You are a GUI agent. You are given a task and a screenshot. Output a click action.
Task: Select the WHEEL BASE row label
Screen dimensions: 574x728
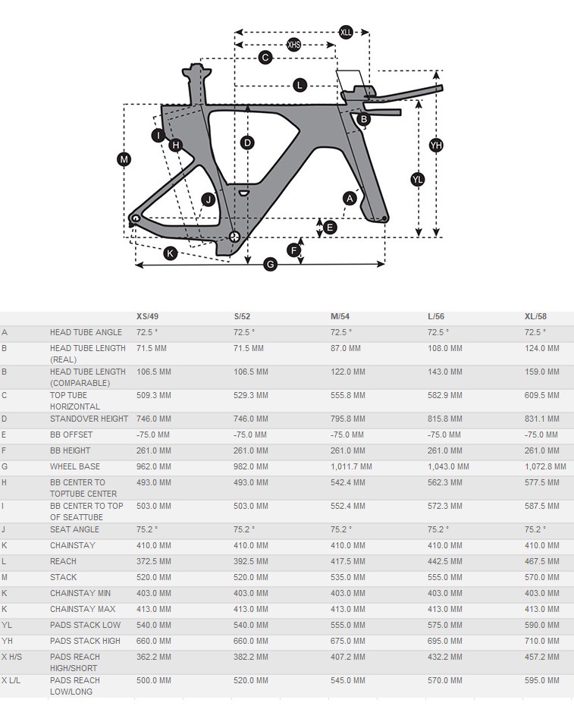point(75,466)
